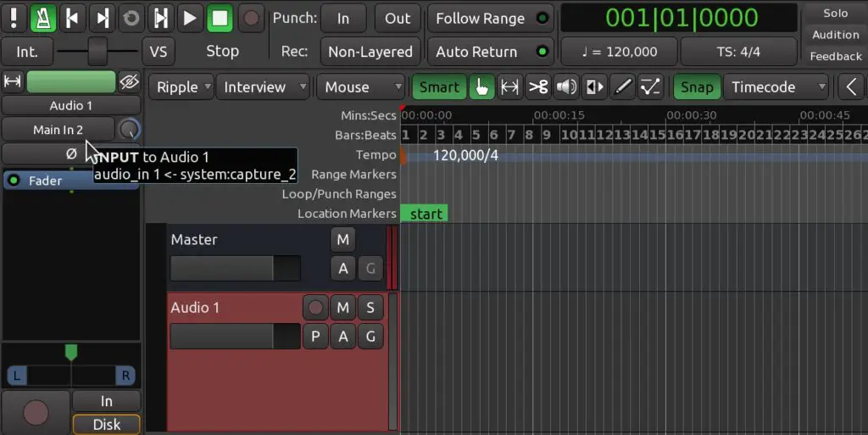The height and width of the screenshot is (435, 868).
Task: Select the Grab hand tool
Action: coord(482,86)
